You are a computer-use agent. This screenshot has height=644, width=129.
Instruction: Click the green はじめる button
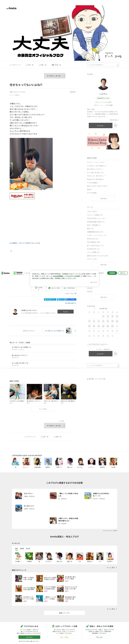(x=29, y=637)
